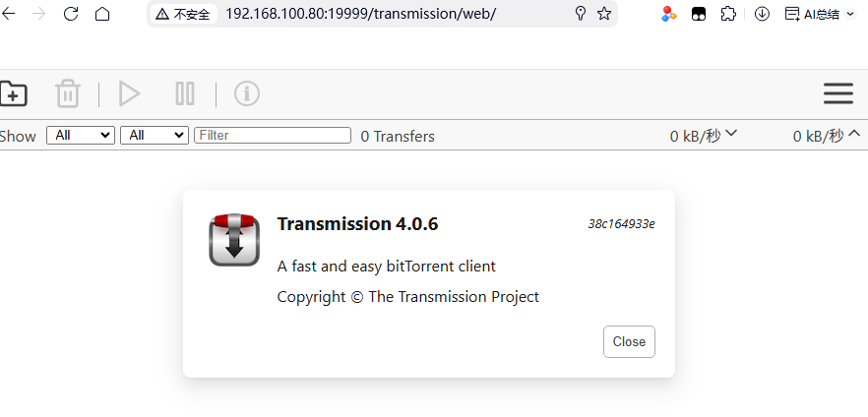Click the address bar URL
868x417 pixels.
tap(360, 14)
